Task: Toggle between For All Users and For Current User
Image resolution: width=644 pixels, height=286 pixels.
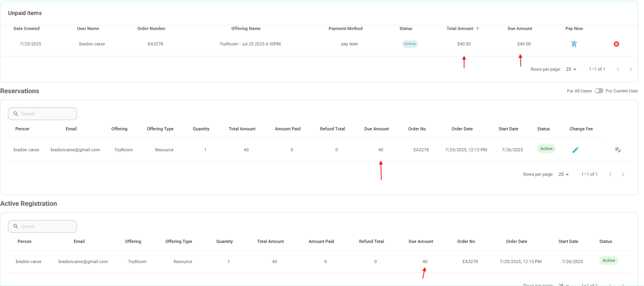Action: click(x=599, y=91)
